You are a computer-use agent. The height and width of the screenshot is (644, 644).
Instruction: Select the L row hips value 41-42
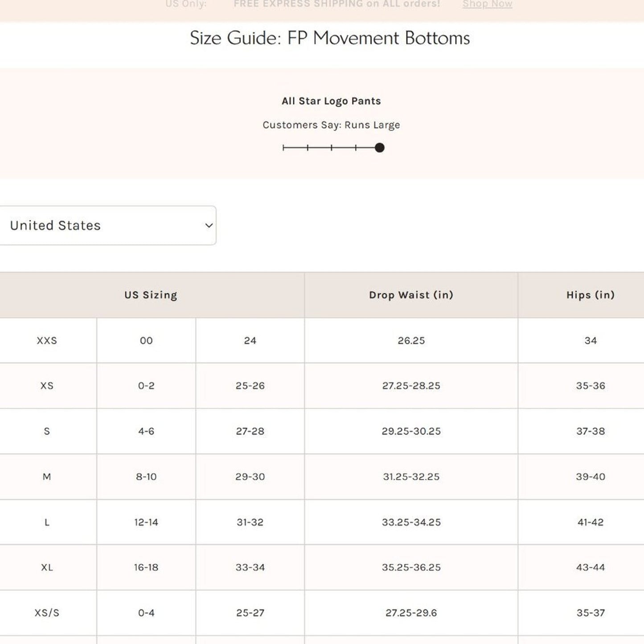[x=591, y=522]
